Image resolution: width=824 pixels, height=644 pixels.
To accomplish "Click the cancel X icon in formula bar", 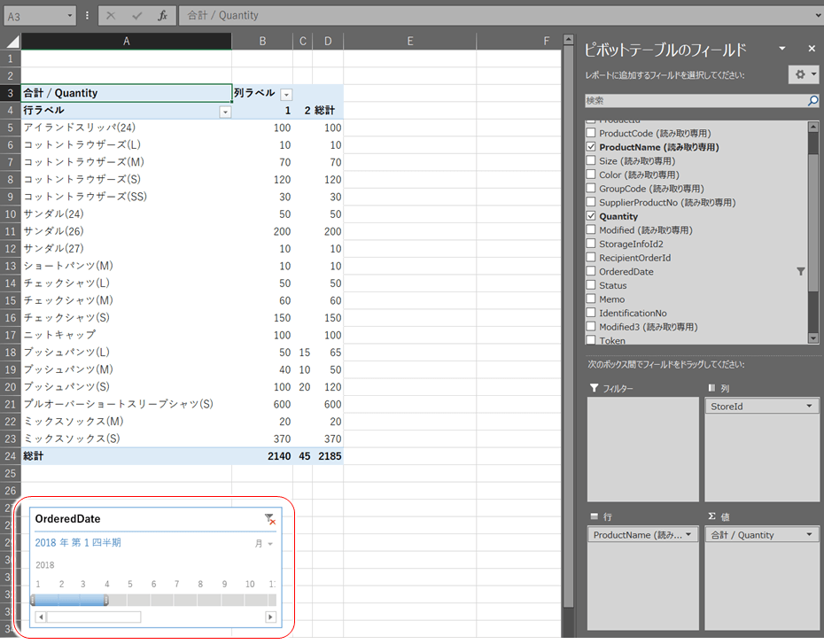I will click(111, 16).
